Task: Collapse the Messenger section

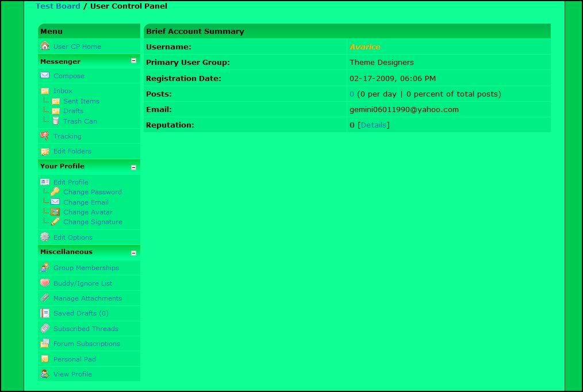Action: point(134,61)
